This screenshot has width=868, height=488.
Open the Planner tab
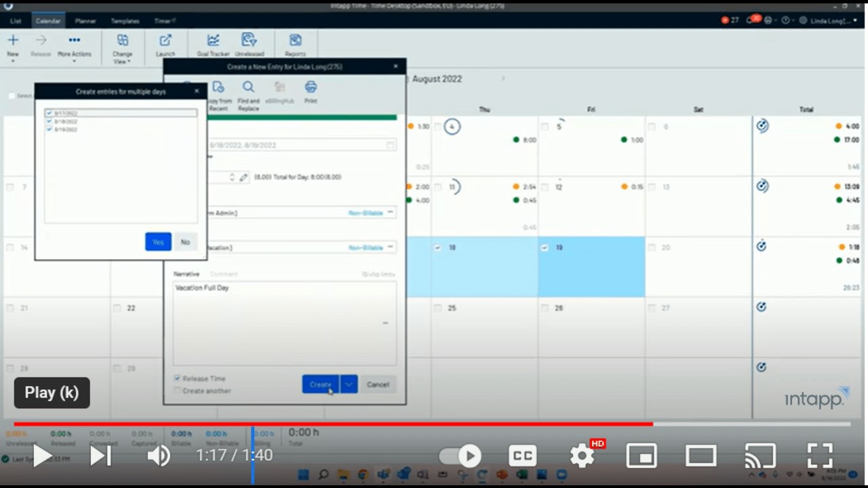point(85,21)
